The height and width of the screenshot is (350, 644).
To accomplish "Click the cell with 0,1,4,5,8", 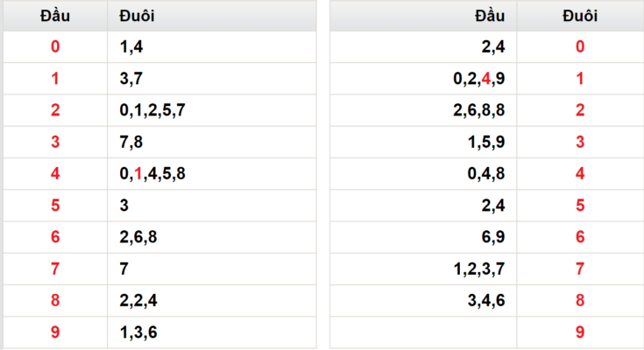I will pos(212,173).
